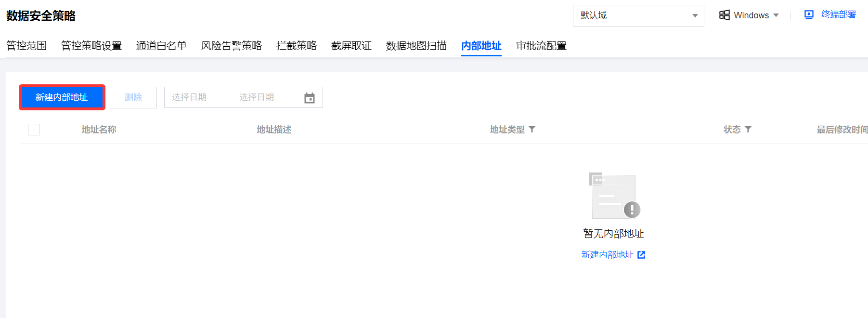Toggle the select-all checkbox in table header
Viewport: 868px width, 318px height.
click(34, 130)
